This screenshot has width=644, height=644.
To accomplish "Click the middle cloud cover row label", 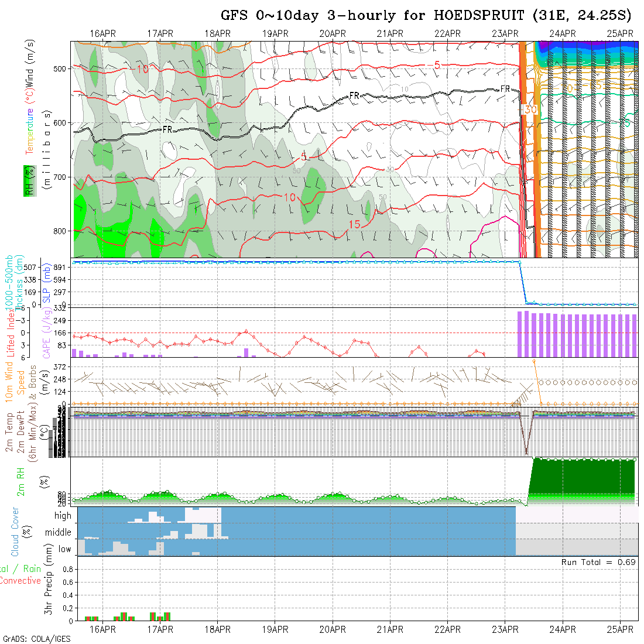I will [x=58, y=532].
